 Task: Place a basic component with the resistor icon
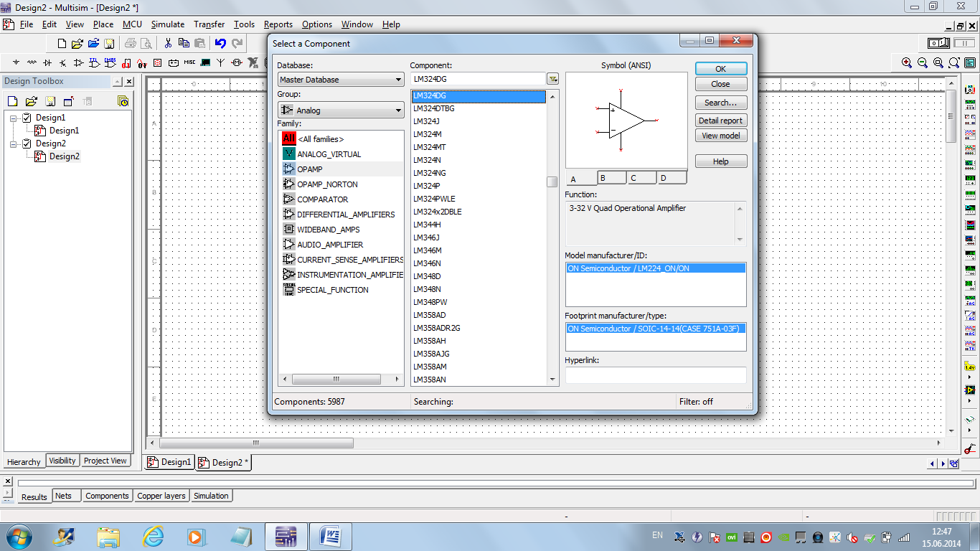point(32,63)
